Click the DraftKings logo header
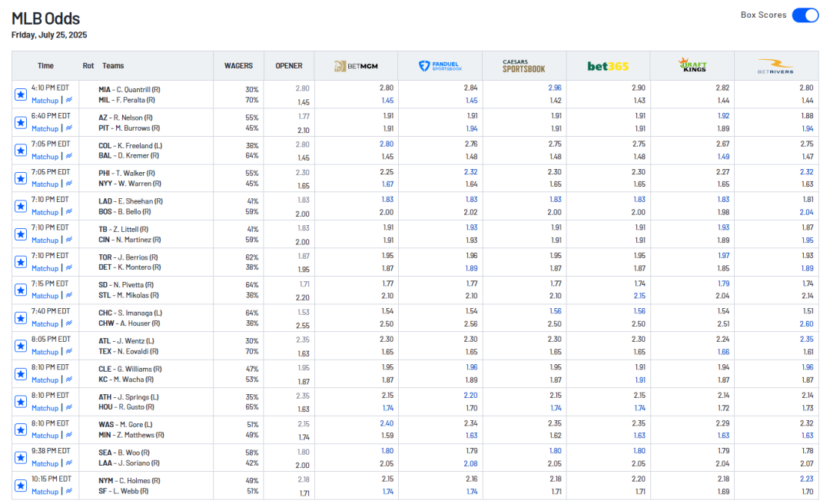 692,65
